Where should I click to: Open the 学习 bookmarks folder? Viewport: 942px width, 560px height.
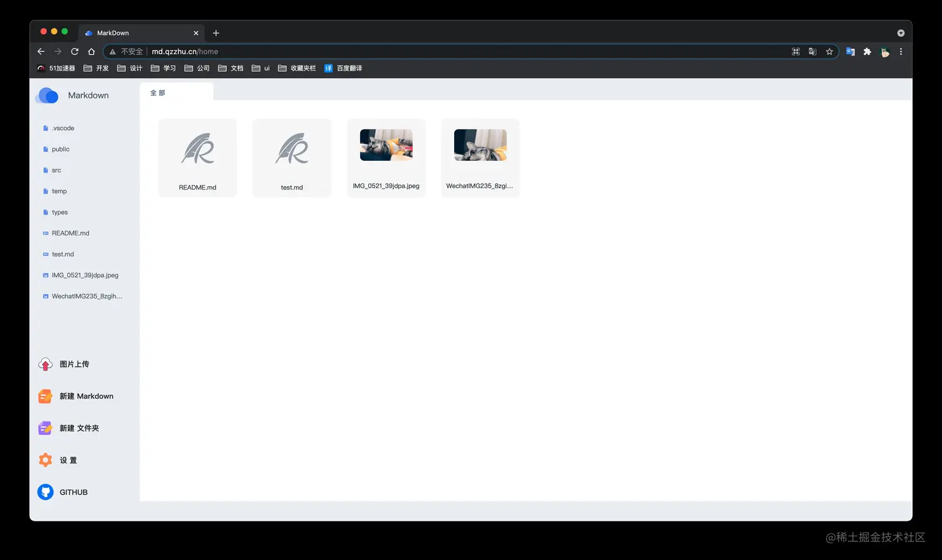pos(163,69)
